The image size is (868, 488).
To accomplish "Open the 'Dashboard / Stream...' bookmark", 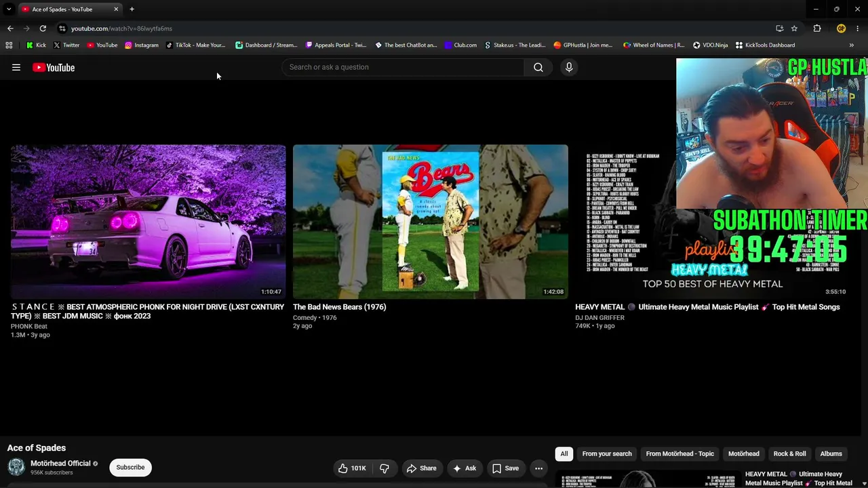I will [x=266, y=45].
